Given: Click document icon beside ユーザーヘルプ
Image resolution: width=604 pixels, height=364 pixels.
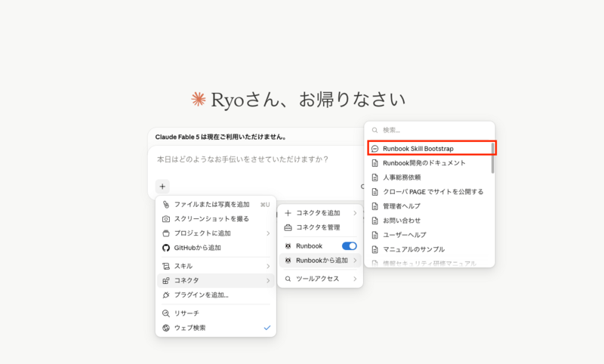Looking at the screenshot, I should (x=374, y=235).
